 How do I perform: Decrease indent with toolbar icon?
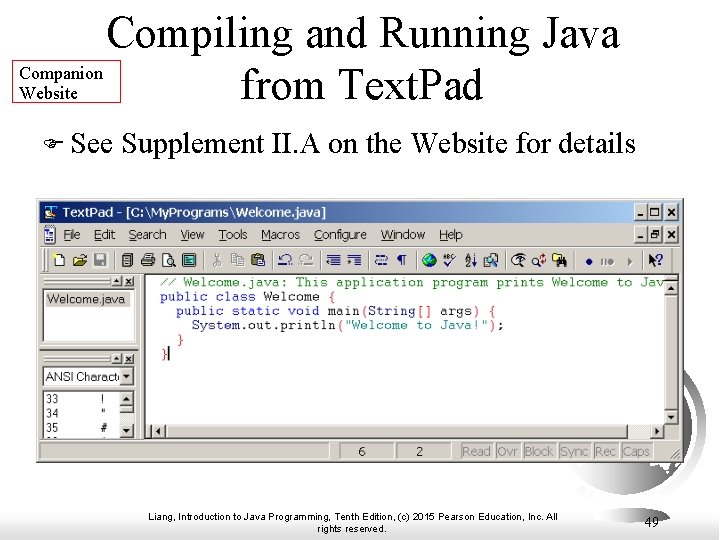pos(333,260)
